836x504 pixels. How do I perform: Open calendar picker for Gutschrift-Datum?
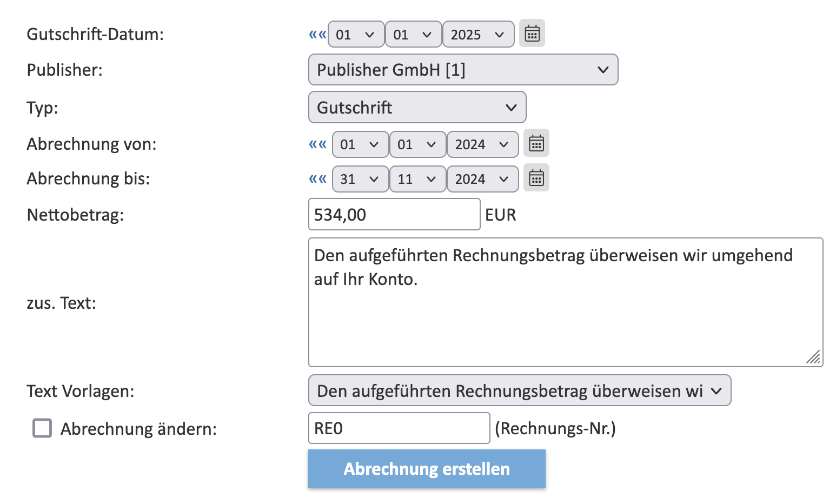click(x=532, y=34)
